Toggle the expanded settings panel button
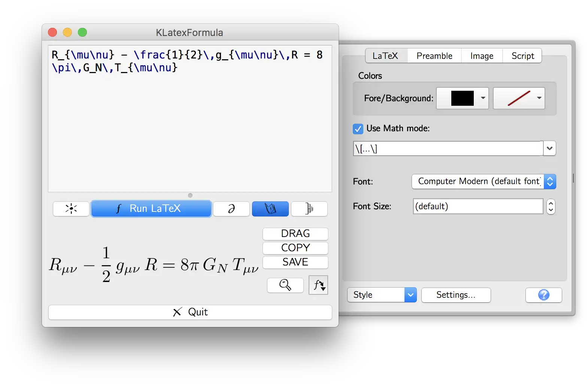Image resolution: width=588 pixels, height=387 pixels. (x=270, y=208)
